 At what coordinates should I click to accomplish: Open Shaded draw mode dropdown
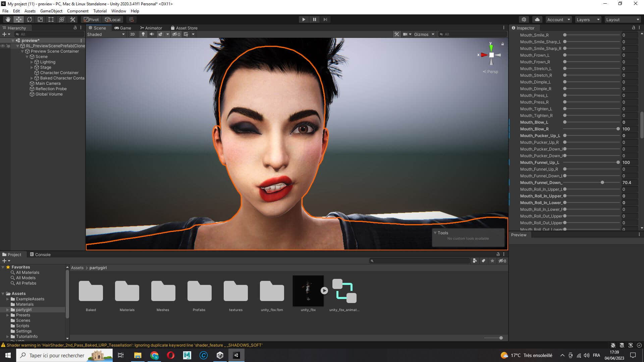(x=106, y=34)
